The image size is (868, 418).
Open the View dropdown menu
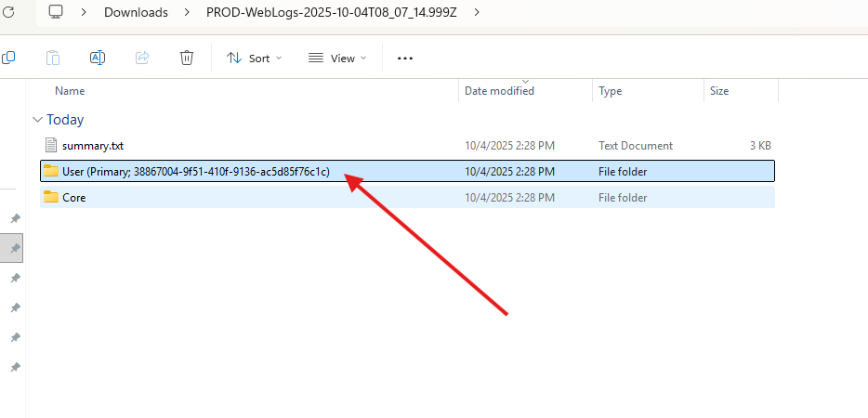(x=337, y=58)
